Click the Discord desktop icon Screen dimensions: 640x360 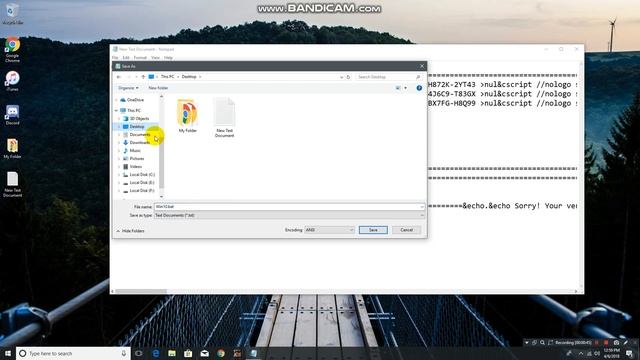click(x=13, y=115)
